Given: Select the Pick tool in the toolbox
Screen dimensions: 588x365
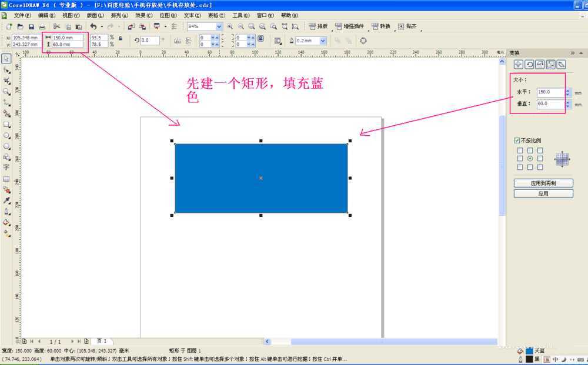Looking at the screenshot, I should click(x=7, y=58).
